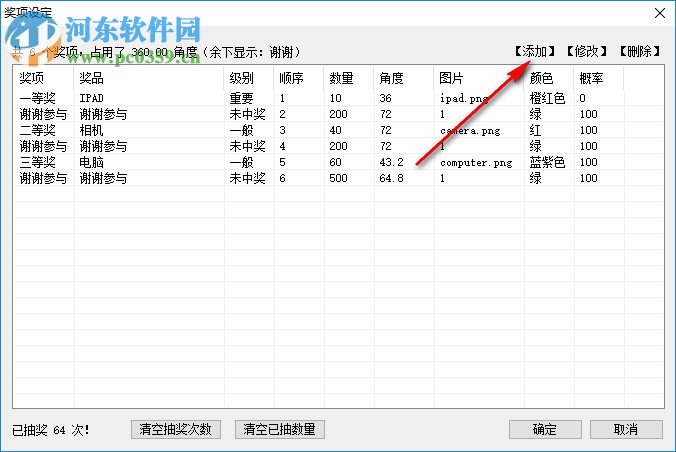Screen dimensions: 676x452
Task: Confirm with the 确定 button
Action: click(x=545, y=430)
